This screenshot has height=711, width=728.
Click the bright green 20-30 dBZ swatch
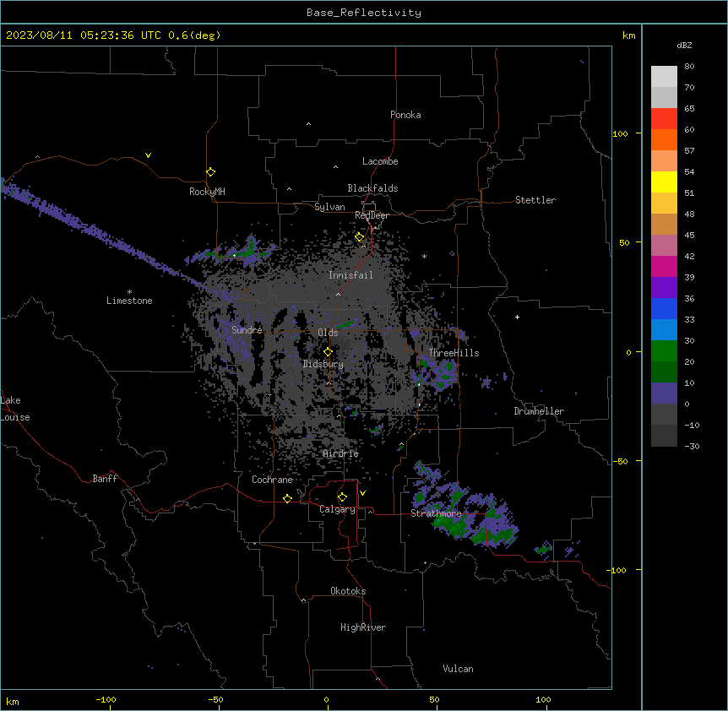(x=664, y=351)
